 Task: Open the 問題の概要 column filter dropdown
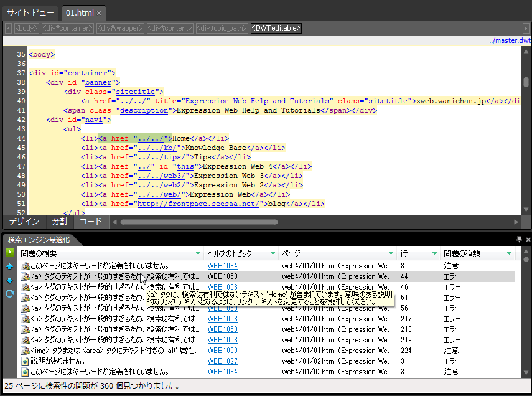tap(198, 253)
